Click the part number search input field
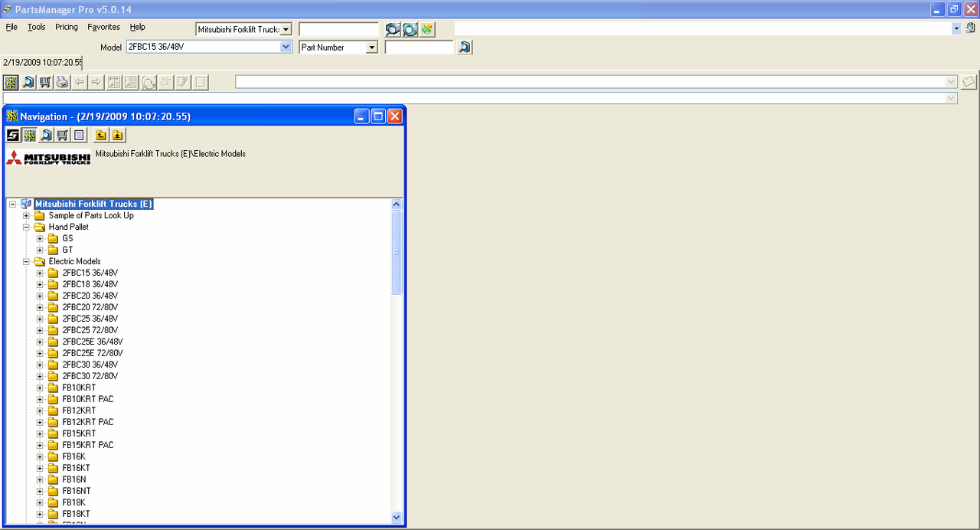 point(420,47)
